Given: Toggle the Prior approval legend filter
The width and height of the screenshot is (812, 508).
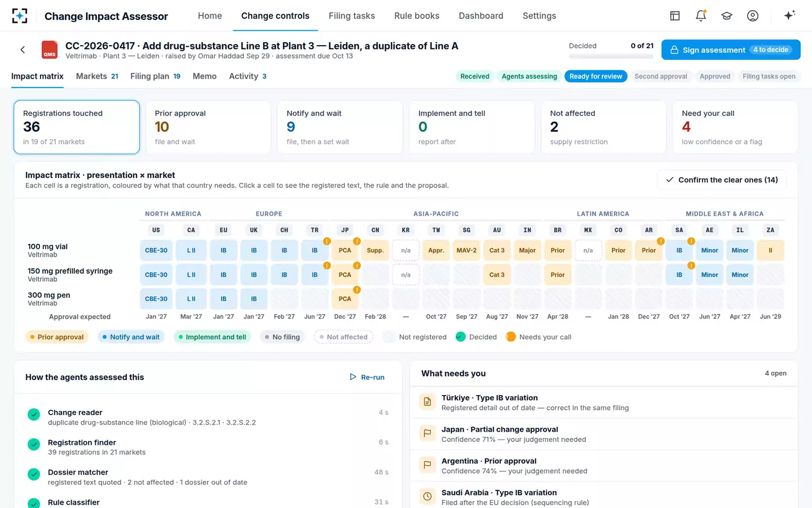Looking at the screenshot, I should click(57, 337).
